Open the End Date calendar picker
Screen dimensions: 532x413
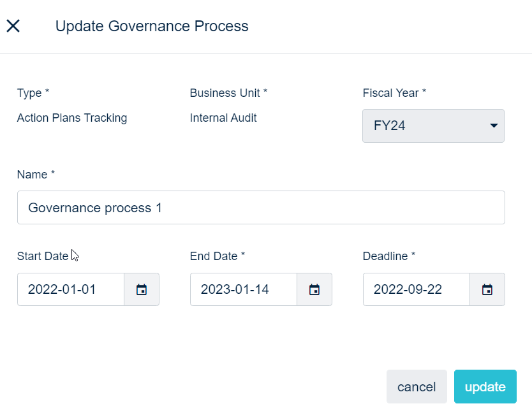pyautogui.click(x=314, y=289)
